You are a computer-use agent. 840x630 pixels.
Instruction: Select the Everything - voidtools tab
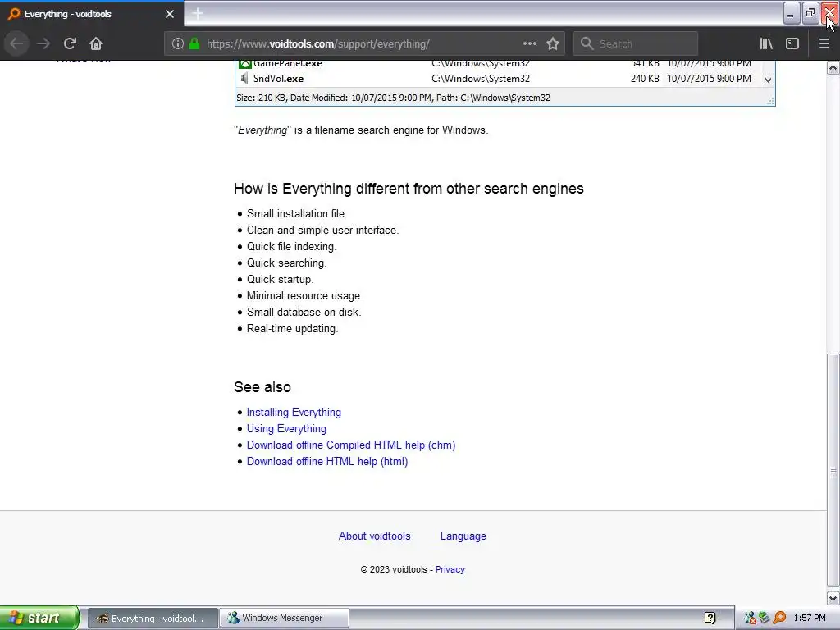[92, 14]
